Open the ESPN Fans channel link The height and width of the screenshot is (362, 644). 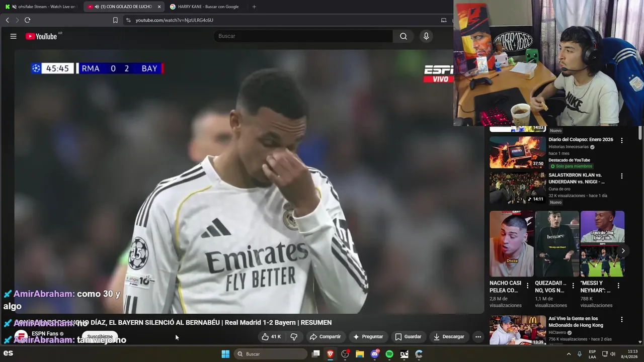click(45, 334)
